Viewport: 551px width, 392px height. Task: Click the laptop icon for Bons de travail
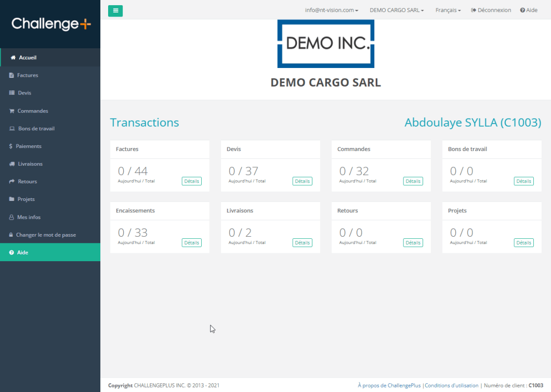pyautogui.click(x=12, y=129)
